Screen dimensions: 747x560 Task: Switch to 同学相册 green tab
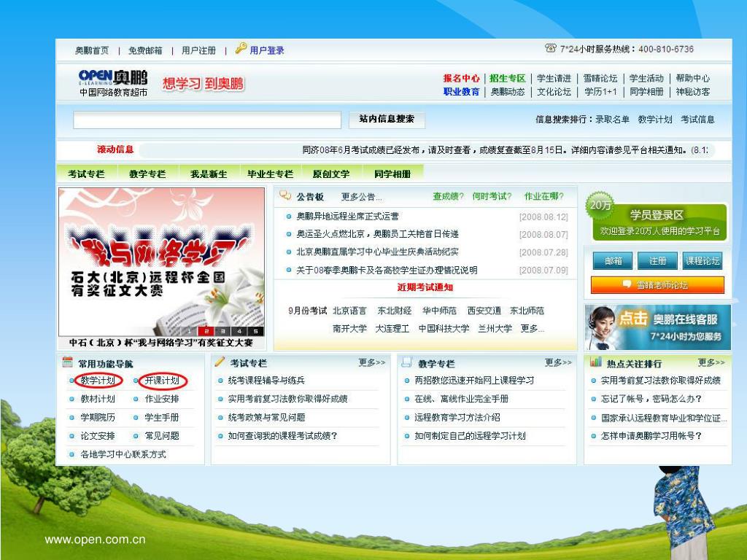(392, 174)
